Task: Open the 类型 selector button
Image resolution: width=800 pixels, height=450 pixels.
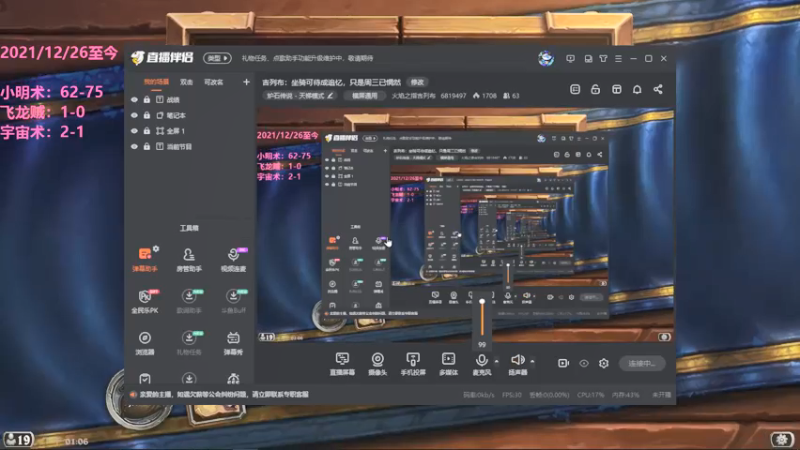Action: (217, 58)
